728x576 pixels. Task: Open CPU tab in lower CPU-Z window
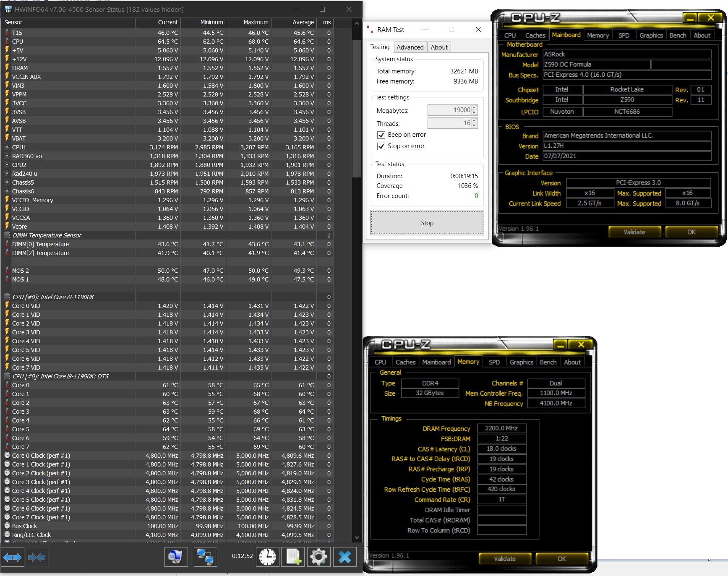coord(380,362)
